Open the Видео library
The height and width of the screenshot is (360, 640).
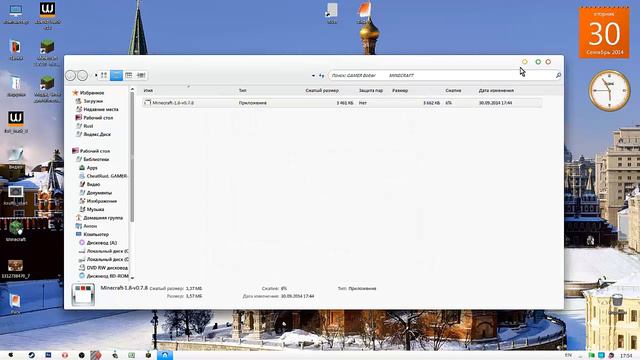coord(93,184)
